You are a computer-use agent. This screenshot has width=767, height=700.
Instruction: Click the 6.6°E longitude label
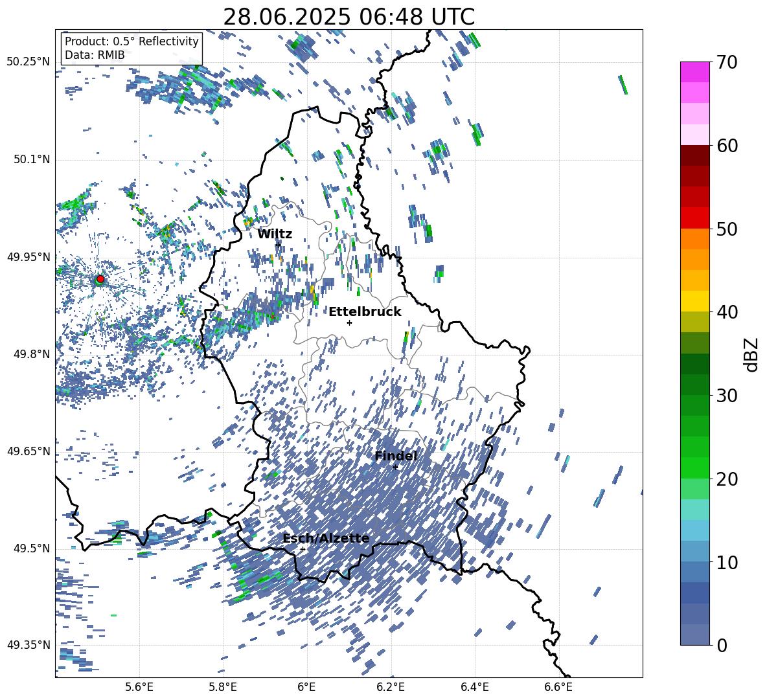558,687
